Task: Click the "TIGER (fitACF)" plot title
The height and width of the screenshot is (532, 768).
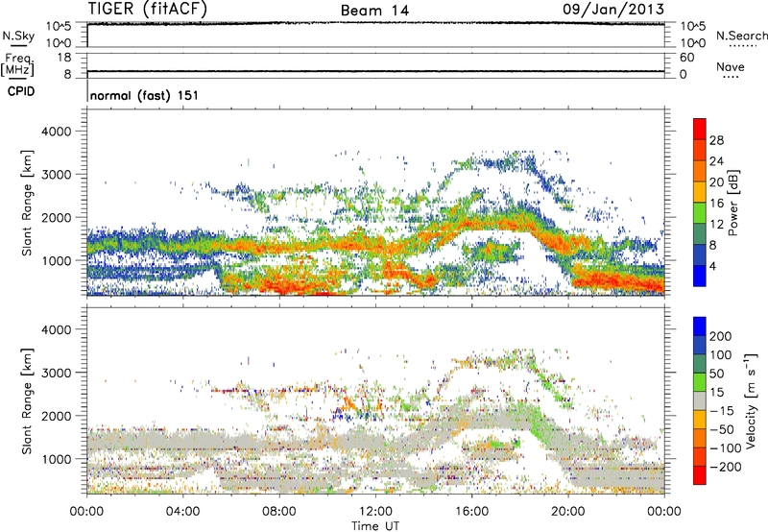Action: (x=148, y=9)
